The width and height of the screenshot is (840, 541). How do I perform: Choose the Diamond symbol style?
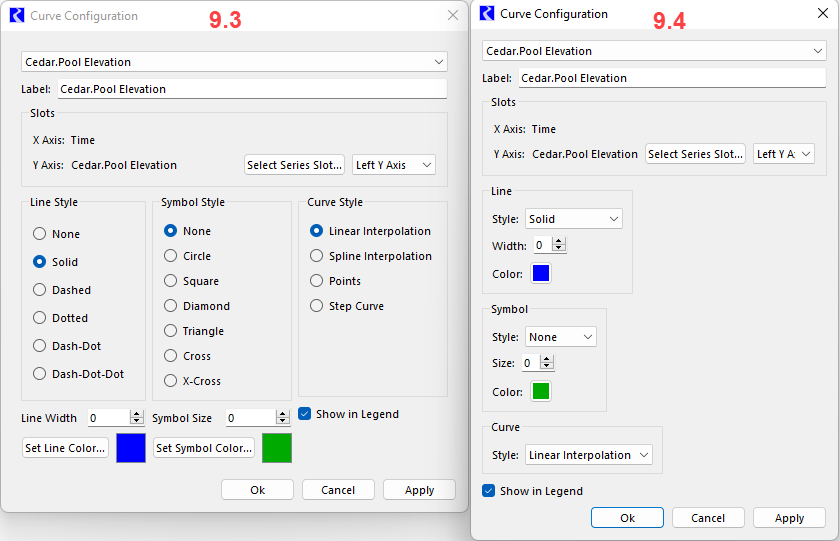click(171, 306)
